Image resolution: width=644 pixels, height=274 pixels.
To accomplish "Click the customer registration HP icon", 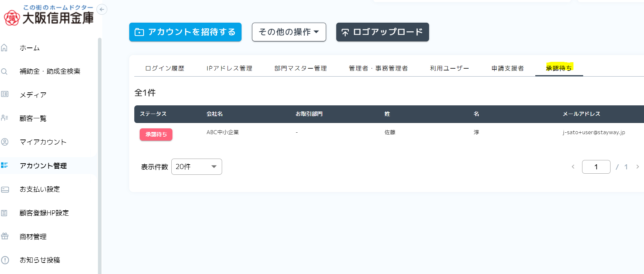I will [4, 213].
